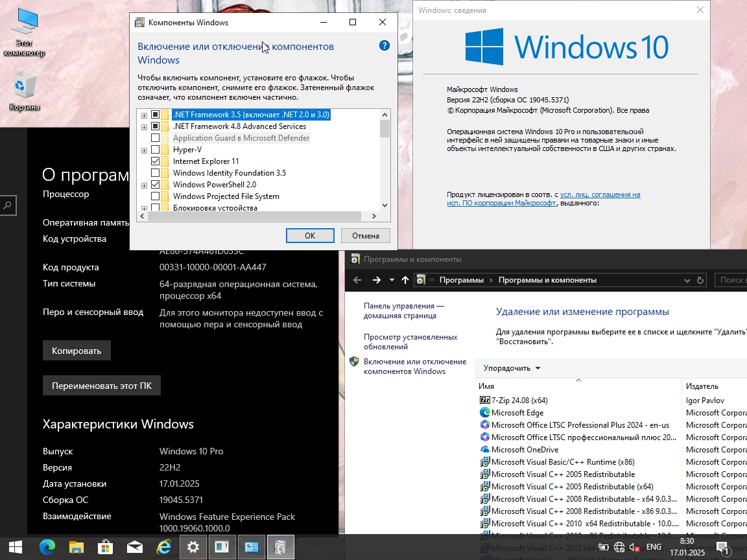Click the Программы breadcrumb item

click(461, 280)
